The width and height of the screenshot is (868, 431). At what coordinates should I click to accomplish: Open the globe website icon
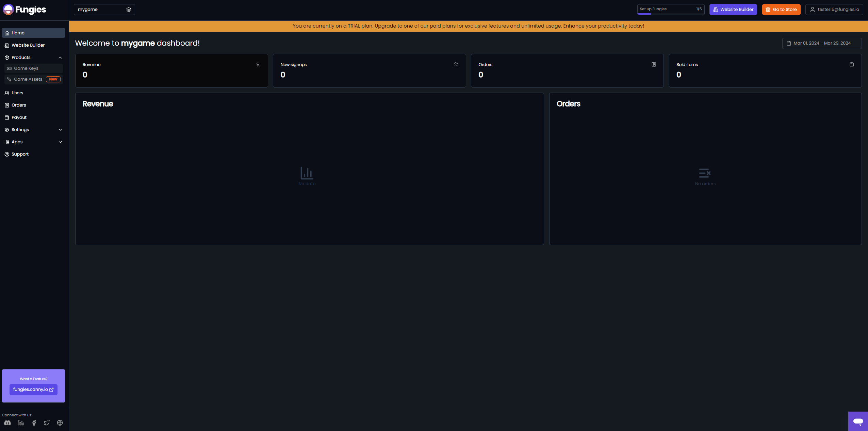coord(60,423)
